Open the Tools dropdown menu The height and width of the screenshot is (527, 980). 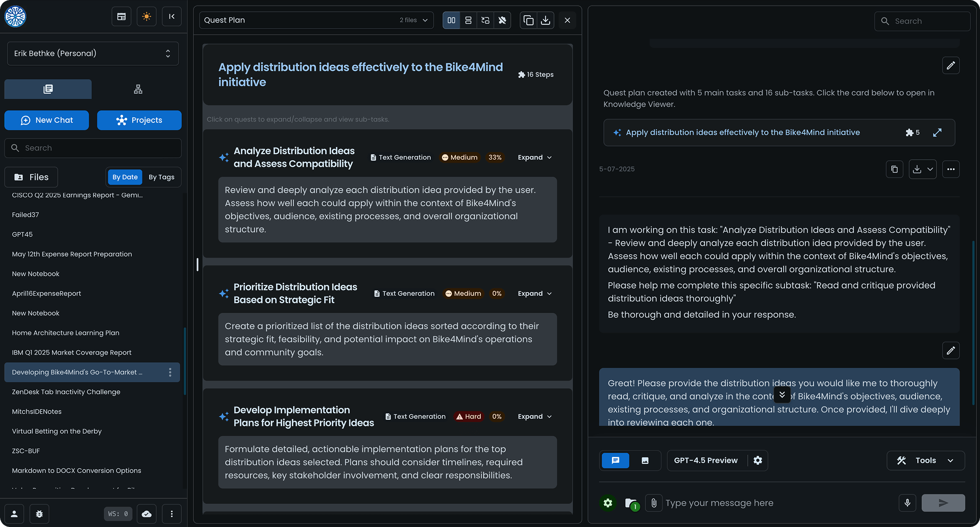click(925, 461)
